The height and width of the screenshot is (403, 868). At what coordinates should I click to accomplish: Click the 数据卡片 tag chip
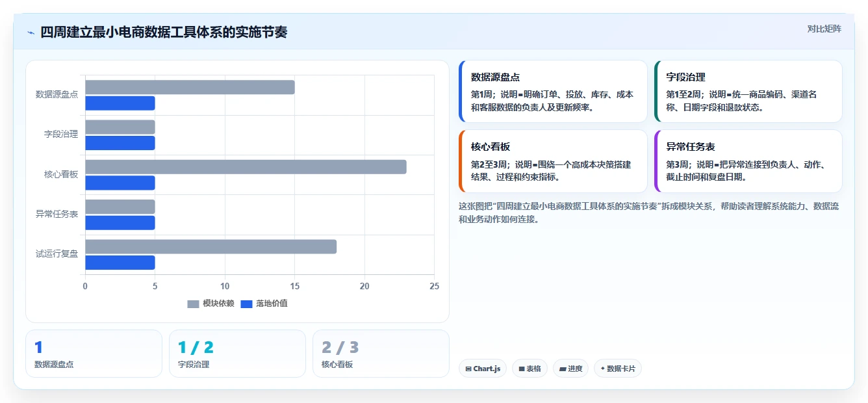(x=618, y=369)
